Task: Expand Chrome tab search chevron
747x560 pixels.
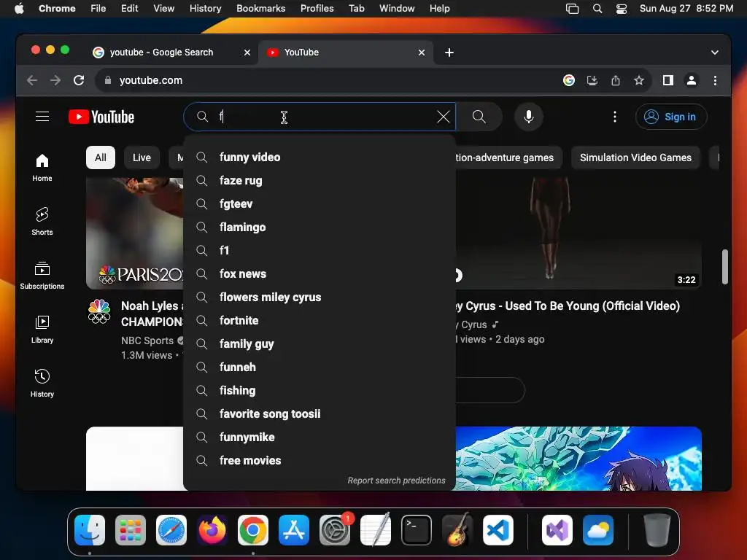Action: (x=715, y=52)
